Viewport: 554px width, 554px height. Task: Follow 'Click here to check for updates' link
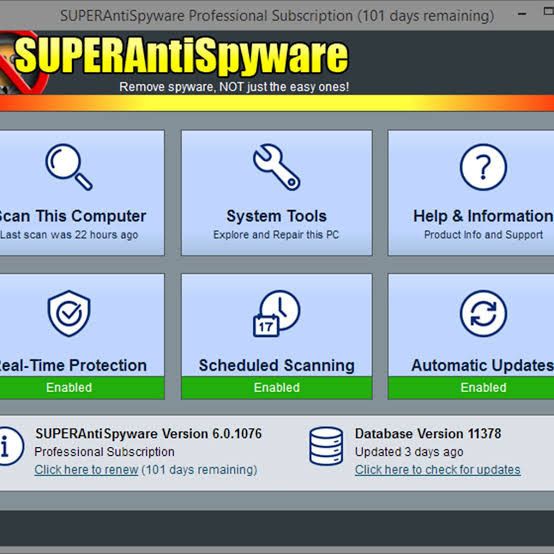437,470
